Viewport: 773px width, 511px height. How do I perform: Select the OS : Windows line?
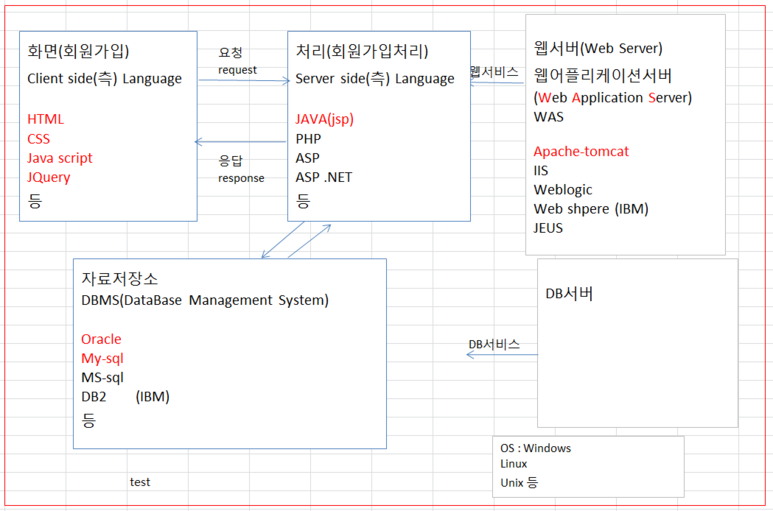coord(535,448)
